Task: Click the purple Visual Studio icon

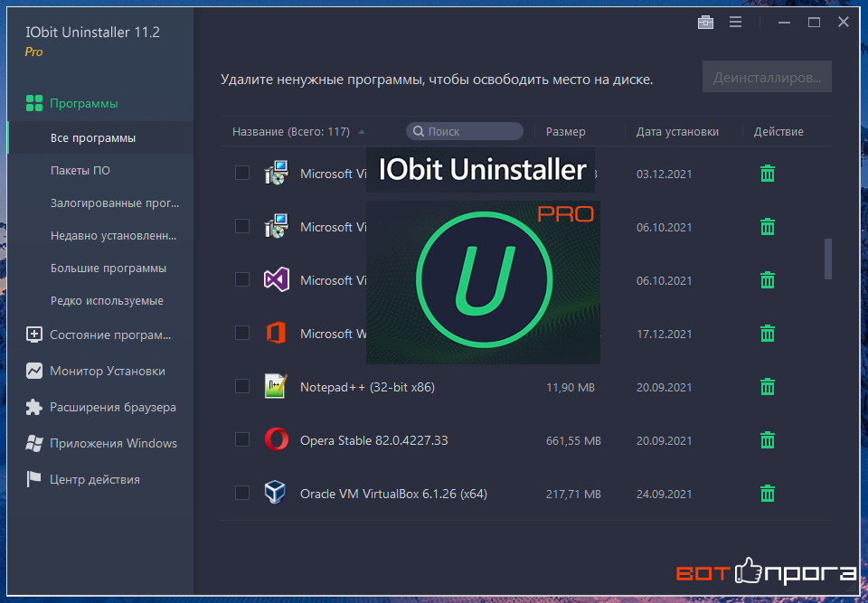Action: pos(276,280)
